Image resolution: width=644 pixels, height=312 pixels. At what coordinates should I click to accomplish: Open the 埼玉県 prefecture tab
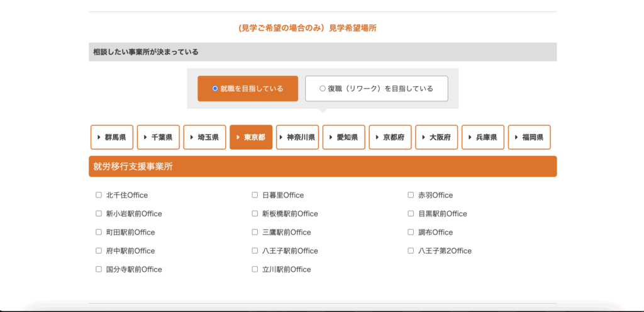point(204,137)
